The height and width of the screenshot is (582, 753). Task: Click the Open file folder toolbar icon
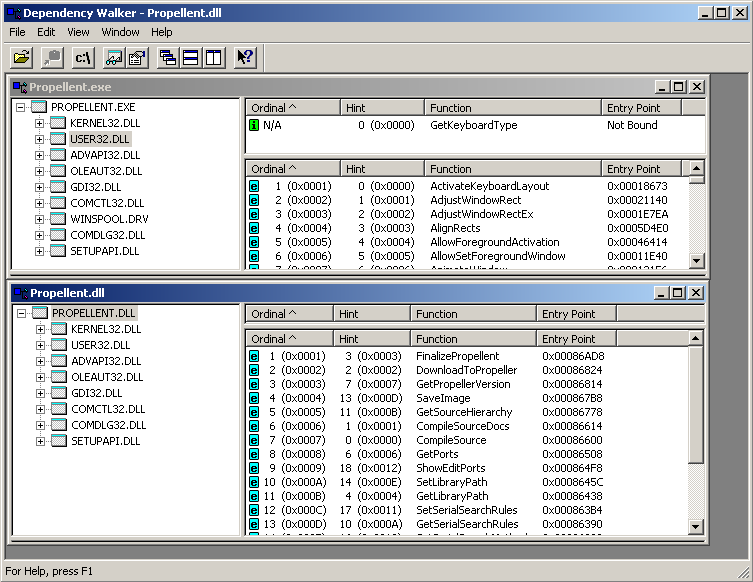pyautogui.click(x=22, y=58)
